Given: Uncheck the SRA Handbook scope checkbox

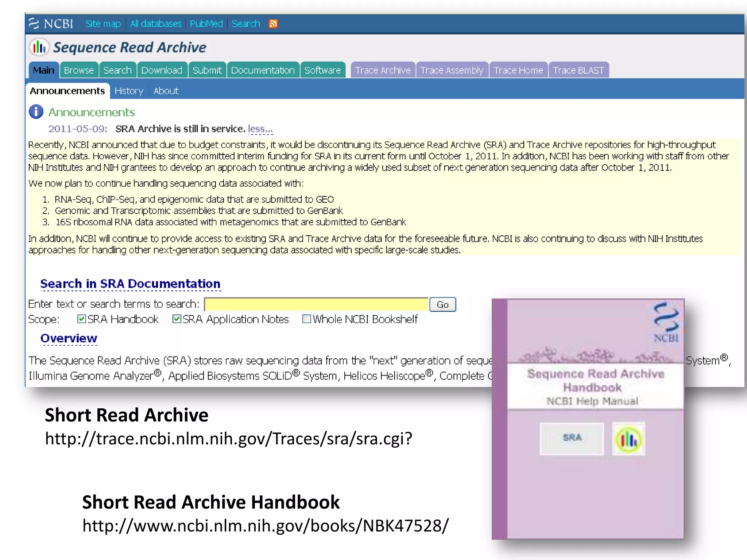Looking at the screenshot, I should (82, 319).
